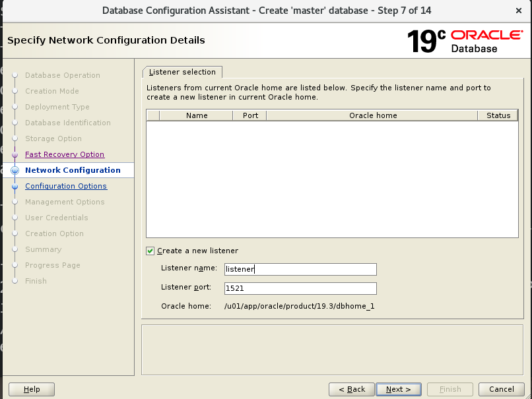
Task: Go Back to the previous step
Action: (352, 389)
